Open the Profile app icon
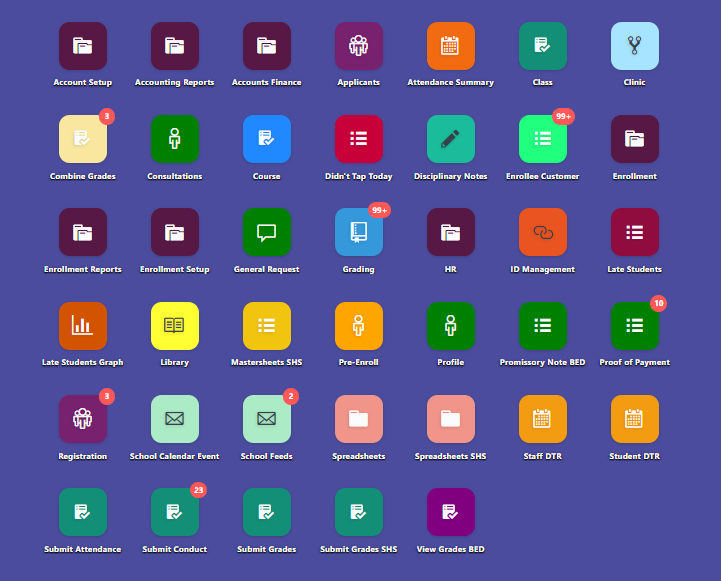This screenshot has width=721, height=581. pyautogui.click(x=451, y=326)
